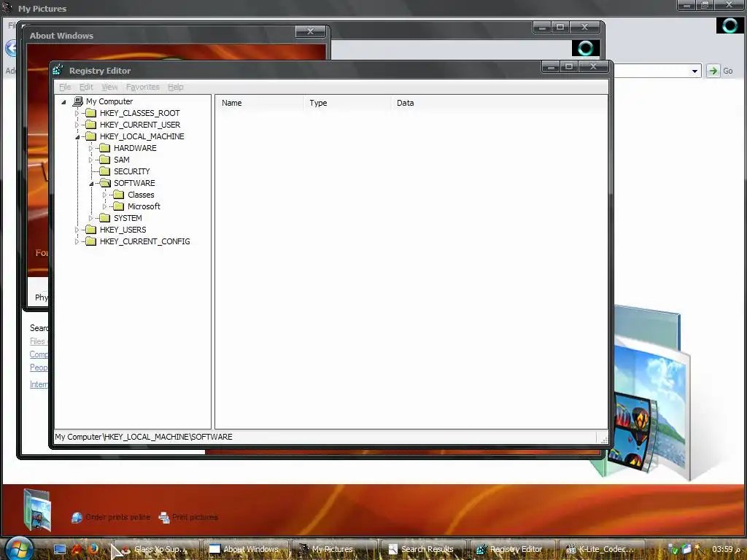This screenshot has width=747, height=560.
Task: Click the Registry Editor taskbar button
Action: click(513, 549)
